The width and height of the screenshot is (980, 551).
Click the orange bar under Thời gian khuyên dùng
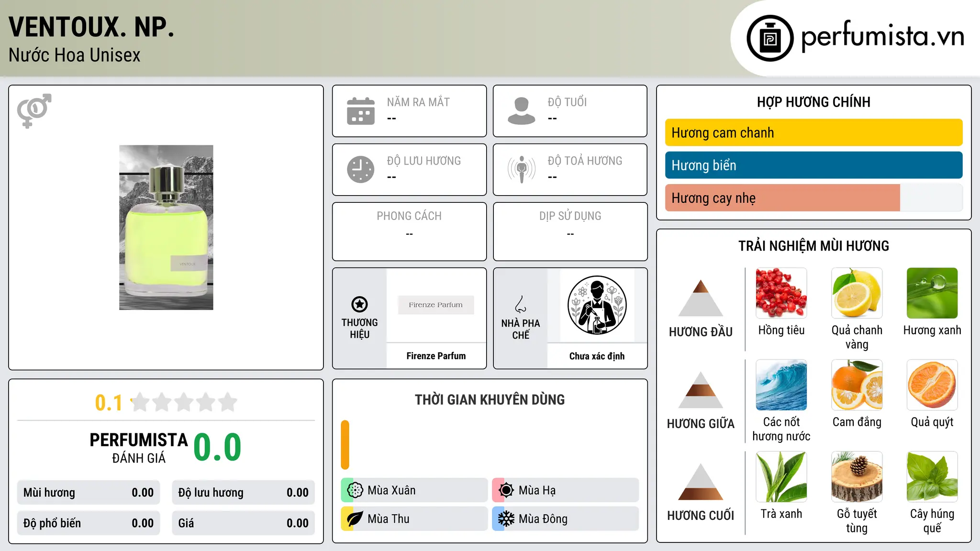345,445
